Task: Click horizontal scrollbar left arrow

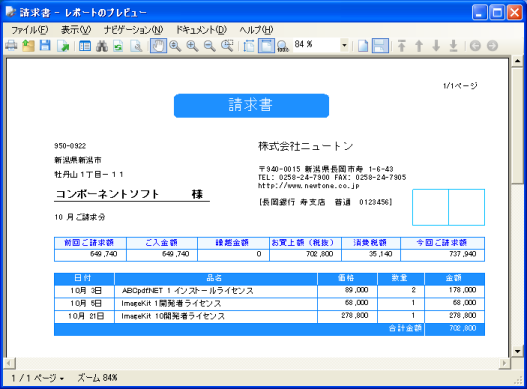Action: (x=9, y=363)
